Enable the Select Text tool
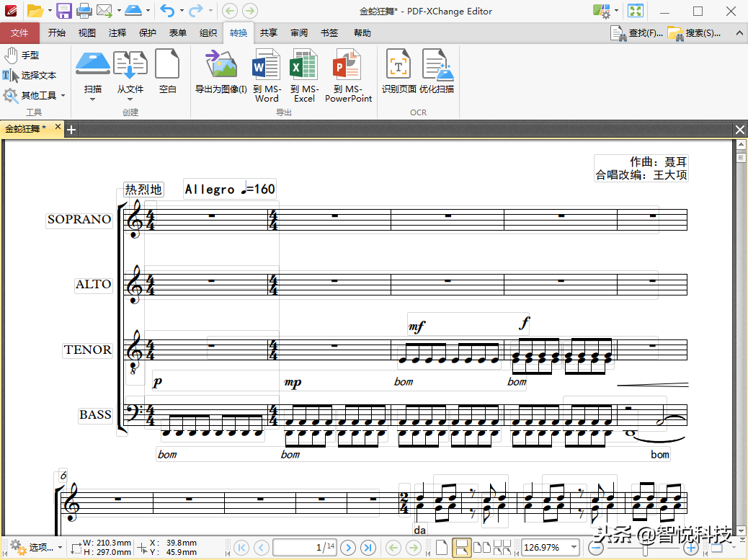 pos(32,74)
